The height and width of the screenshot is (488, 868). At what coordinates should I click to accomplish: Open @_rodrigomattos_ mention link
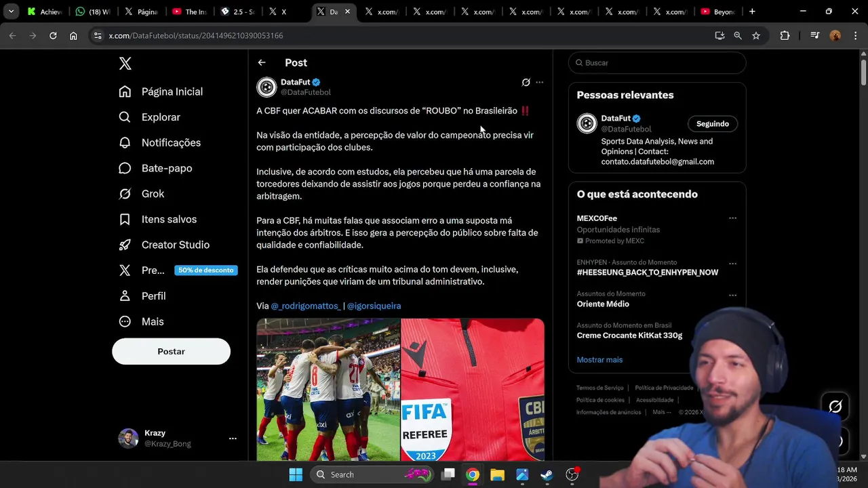pos(306,306)
